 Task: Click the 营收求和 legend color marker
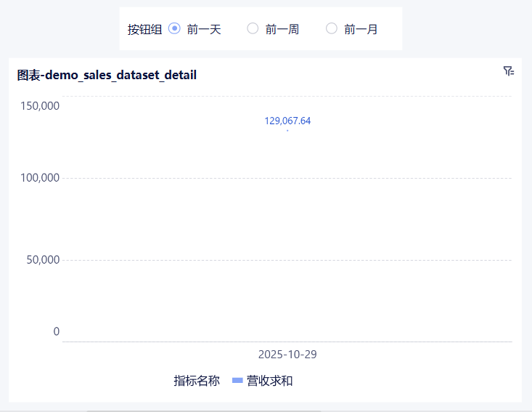237,381
